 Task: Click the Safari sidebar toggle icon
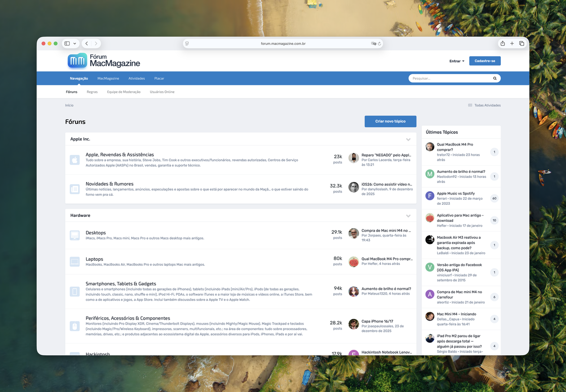tap(67, 44)
